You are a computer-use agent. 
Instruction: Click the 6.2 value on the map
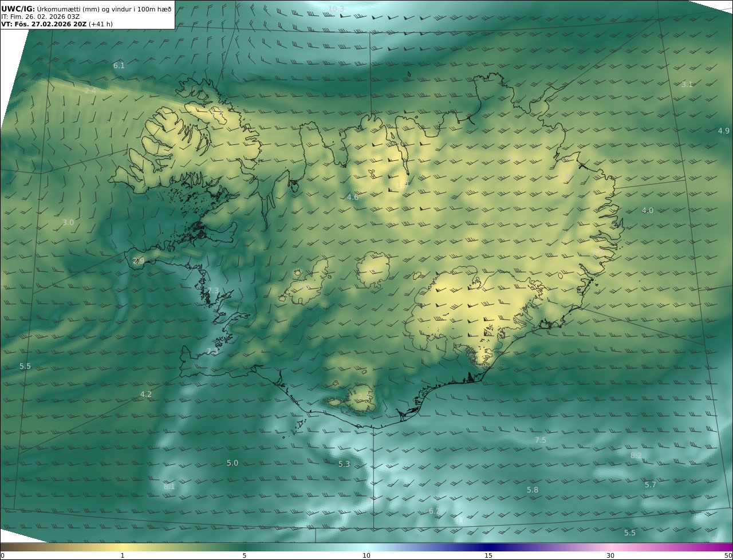pos(435,511)
